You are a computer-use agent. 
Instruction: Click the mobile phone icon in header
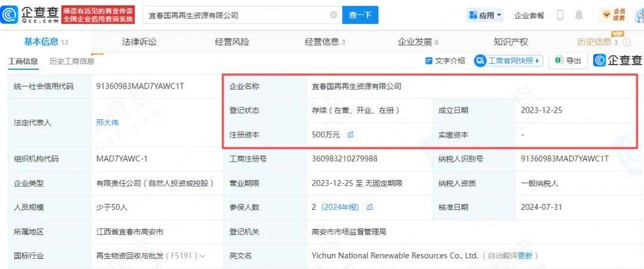tap(560, 15)
